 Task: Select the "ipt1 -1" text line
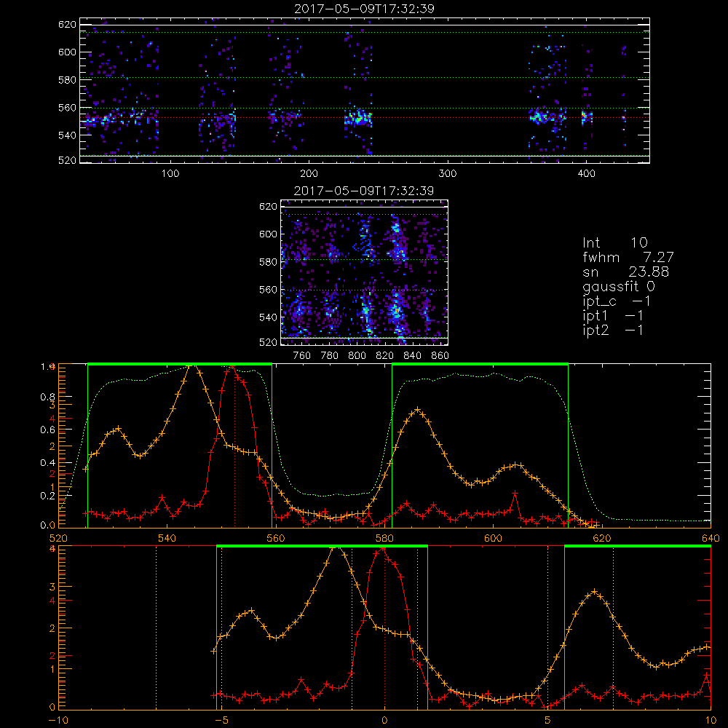(612, 316)
